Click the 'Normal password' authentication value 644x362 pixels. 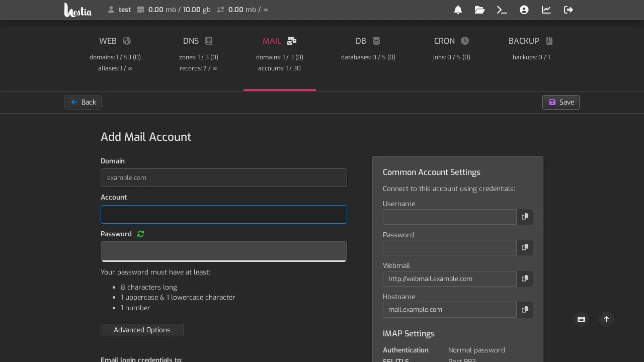coord(476,350)
